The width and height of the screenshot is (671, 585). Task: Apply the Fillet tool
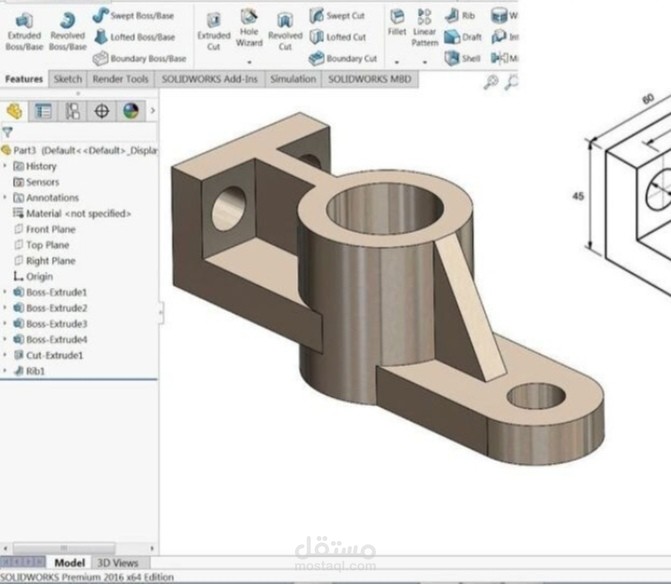(x=397, y=22)
